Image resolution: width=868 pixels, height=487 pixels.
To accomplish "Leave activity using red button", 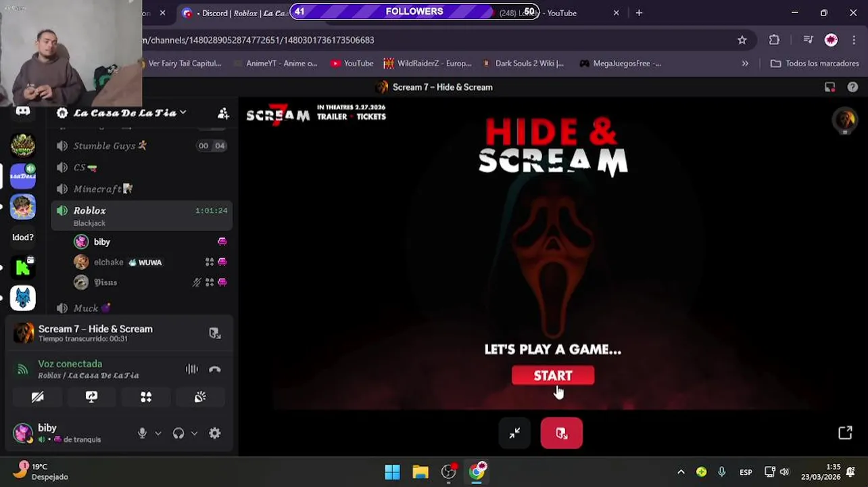I will pos(562,434).
